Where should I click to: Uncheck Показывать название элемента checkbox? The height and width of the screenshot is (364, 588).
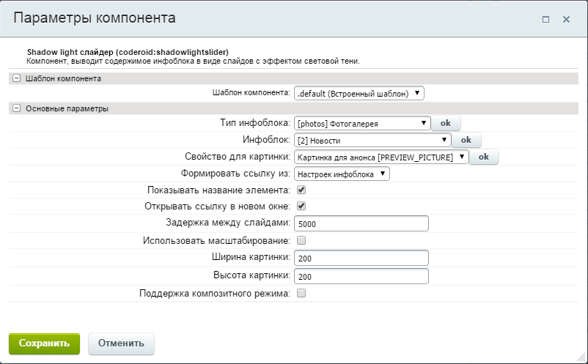301,190
